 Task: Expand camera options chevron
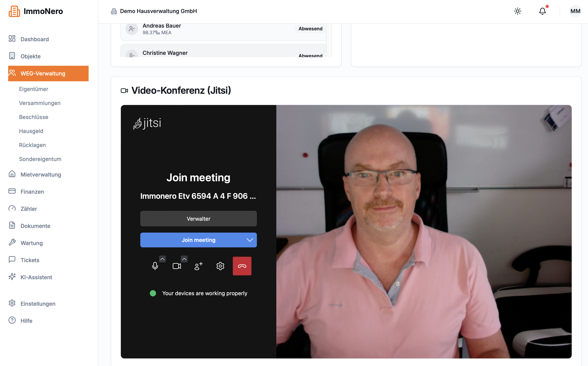point(184,259)
